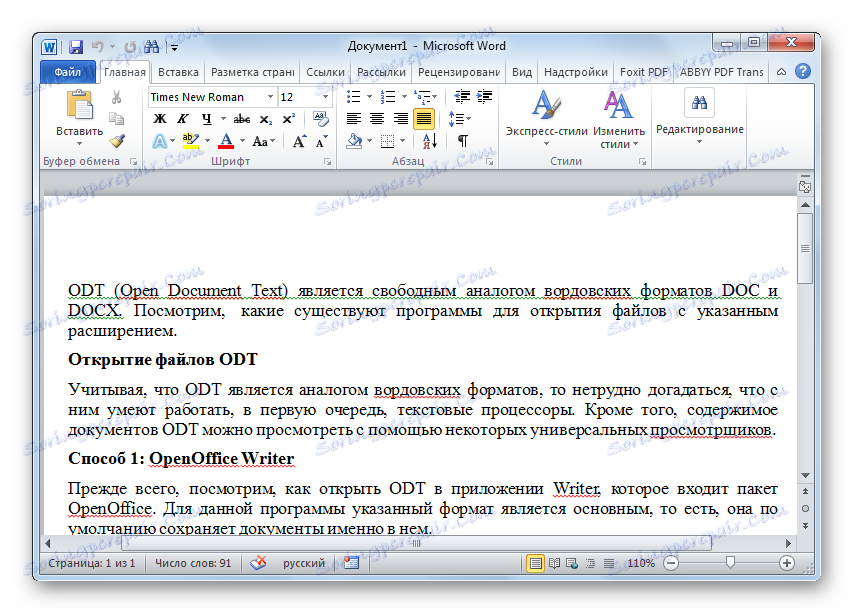Switch to Разметка страницы tab
Image resolution: width=854 pixels, height=614 pixels.
pos(252,72)
